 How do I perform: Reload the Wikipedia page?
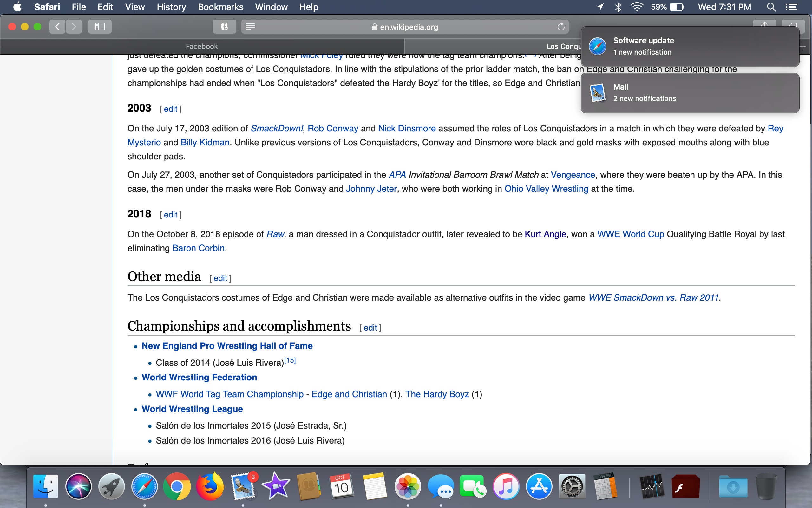[x=561, y=27]
